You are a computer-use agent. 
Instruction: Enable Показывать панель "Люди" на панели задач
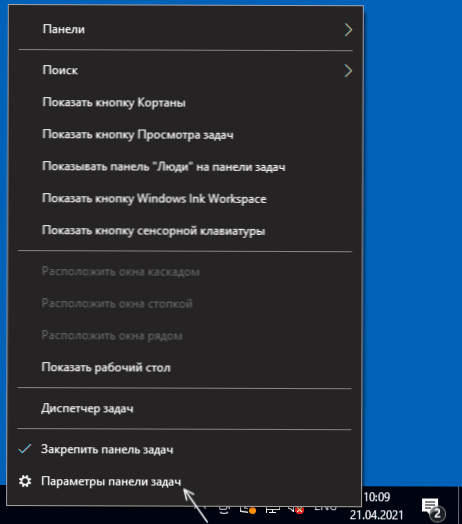(x=185, y=166)
